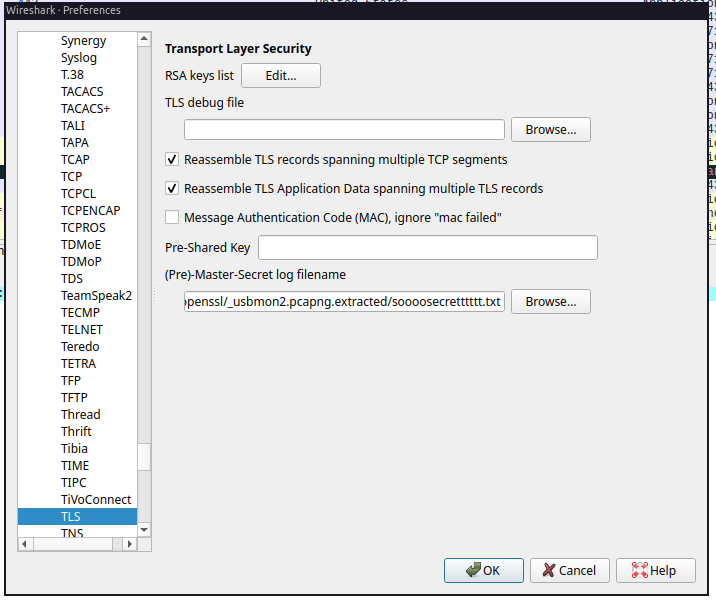Click the horizontal scrollbar right arrow

(130, 544)
